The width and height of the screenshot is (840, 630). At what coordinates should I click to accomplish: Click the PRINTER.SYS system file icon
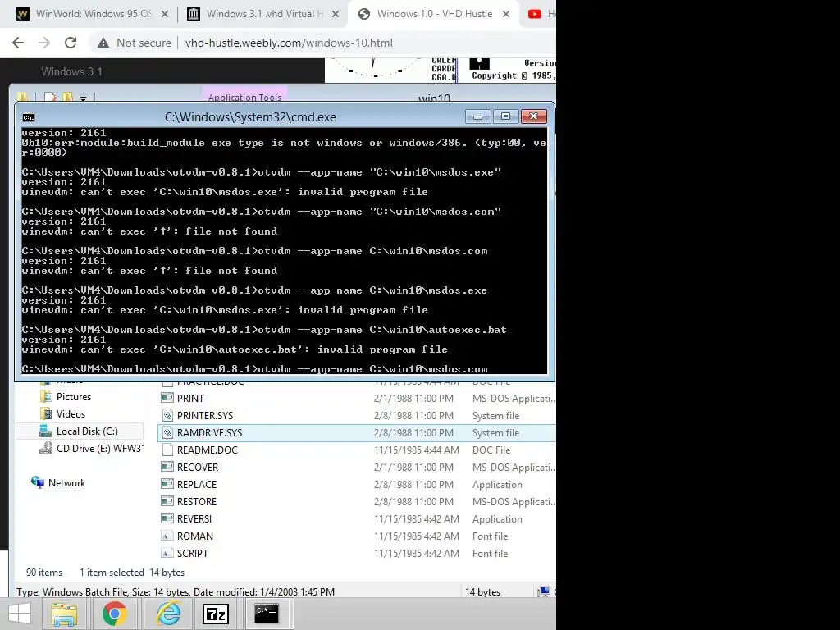click(x=167, y=415)
